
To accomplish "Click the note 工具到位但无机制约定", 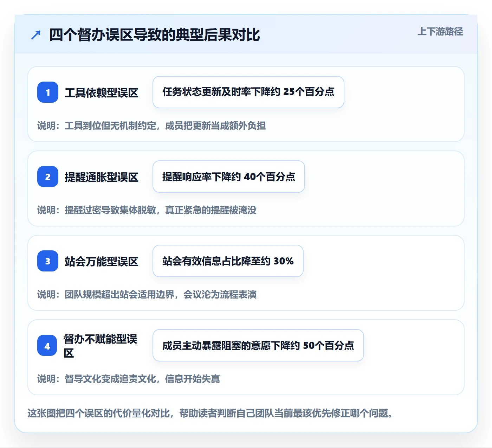I will click(x=110, y=126).
